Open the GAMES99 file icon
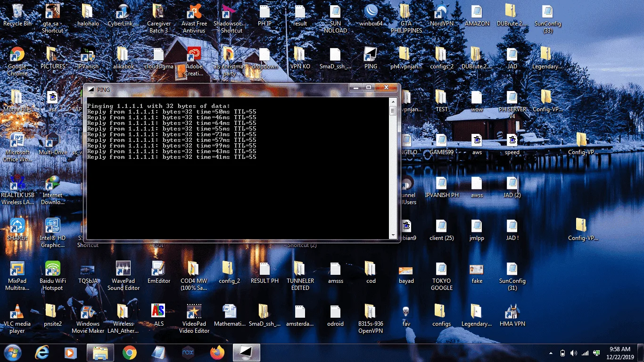The width and height of the screenshot is (644, 362). pyautogui.click(x=441, y=144)
